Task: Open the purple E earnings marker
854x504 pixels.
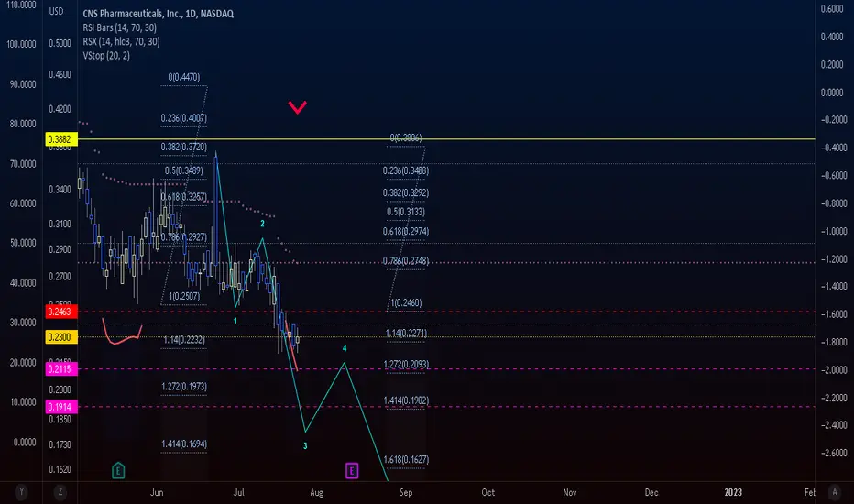Action: 352,470
